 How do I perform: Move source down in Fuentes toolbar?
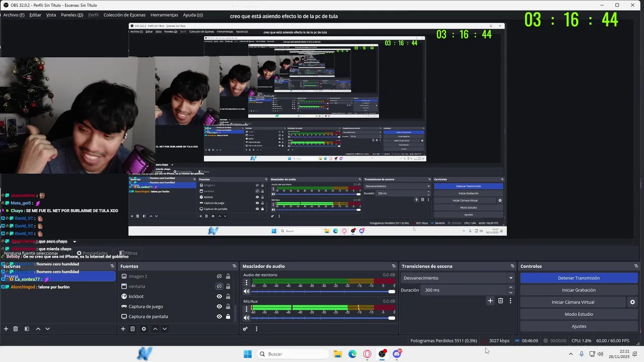(165, 329)
